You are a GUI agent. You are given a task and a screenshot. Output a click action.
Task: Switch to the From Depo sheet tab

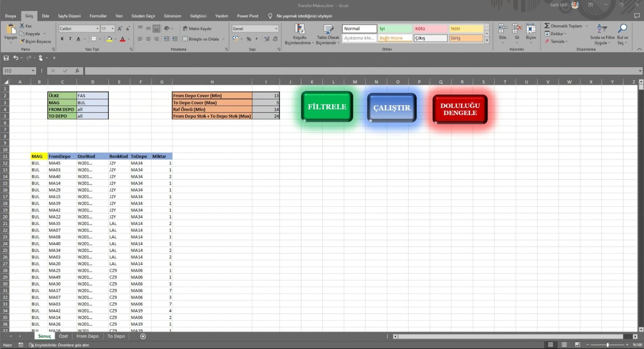(87, 336)
